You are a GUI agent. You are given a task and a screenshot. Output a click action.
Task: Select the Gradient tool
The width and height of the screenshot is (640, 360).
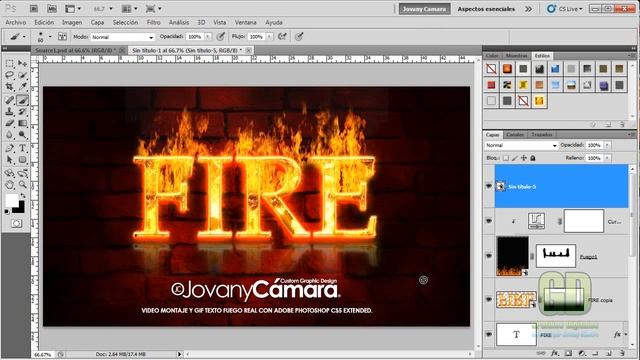[22, 123]
